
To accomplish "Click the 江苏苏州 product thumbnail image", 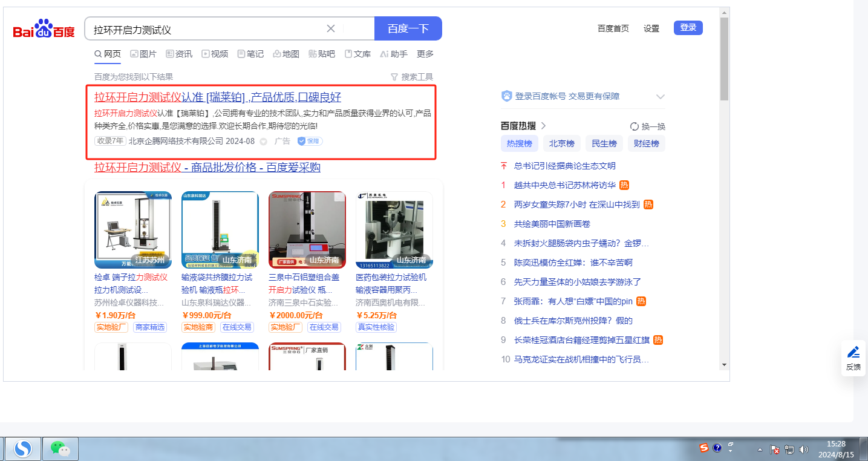I will click(x=133, y=230).
